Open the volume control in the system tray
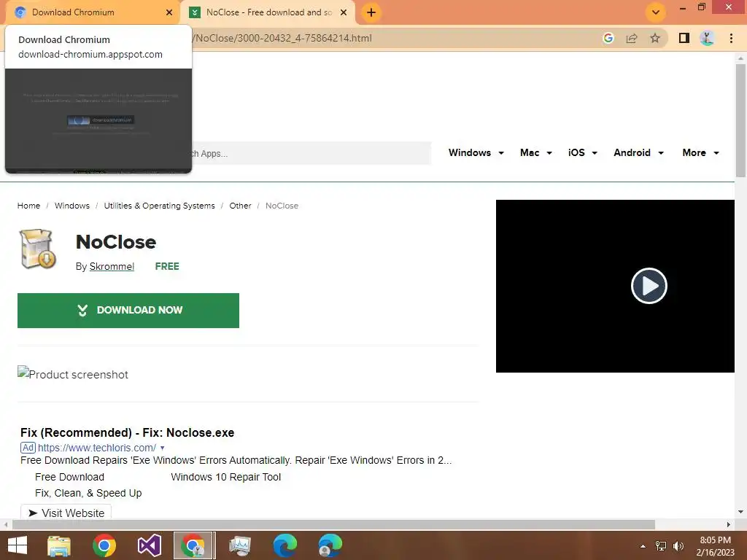This screenshot has width=747, height=560. point(678,546)
